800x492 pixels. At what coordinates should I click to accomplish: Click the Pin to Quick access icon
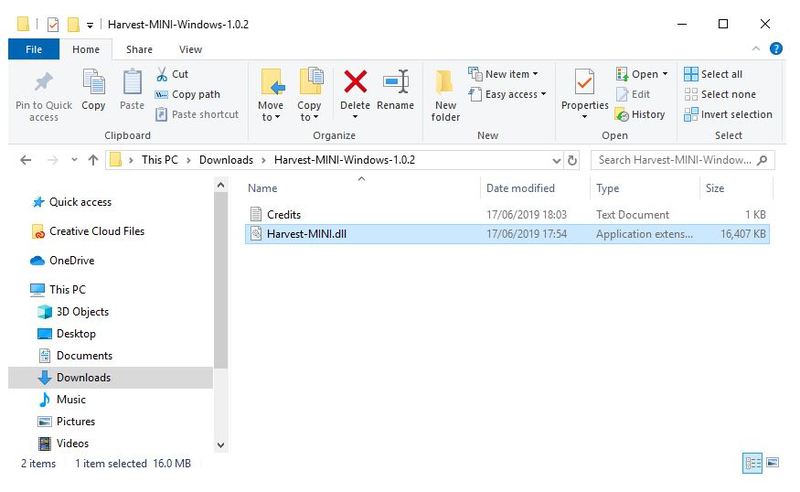coord(43,83)
